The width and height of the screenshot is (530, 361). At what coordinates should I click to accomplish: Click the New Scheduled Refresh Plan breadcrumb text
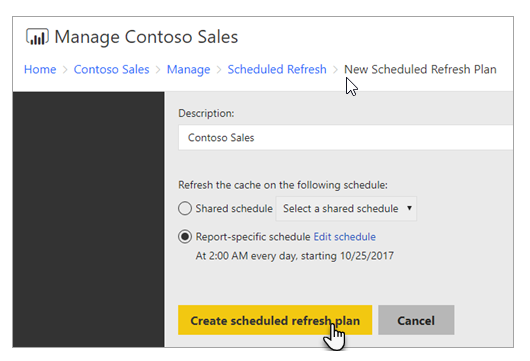click(420, 69)
